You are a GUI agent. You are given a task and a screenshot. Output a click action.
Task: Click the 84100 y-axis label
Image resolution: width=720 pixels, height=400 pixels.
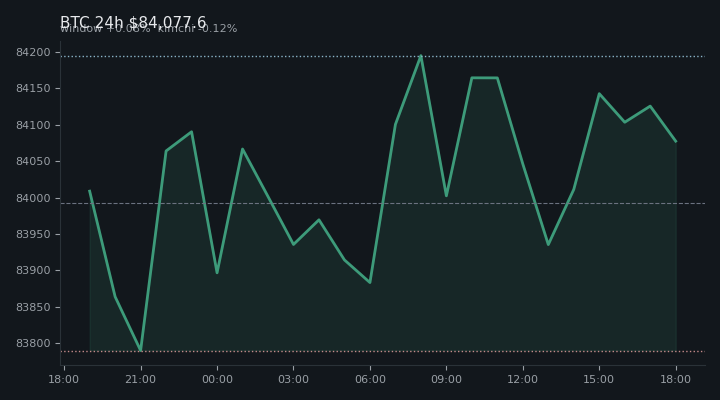(x=33, y=125)
